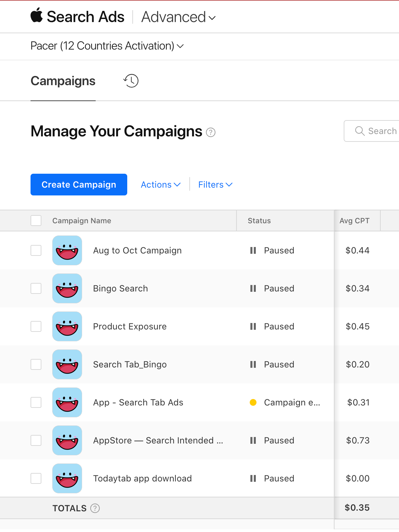399x532 pixels.
Task: Click the $0.35 totals Avg CPT value
Action: click(357, 508)
